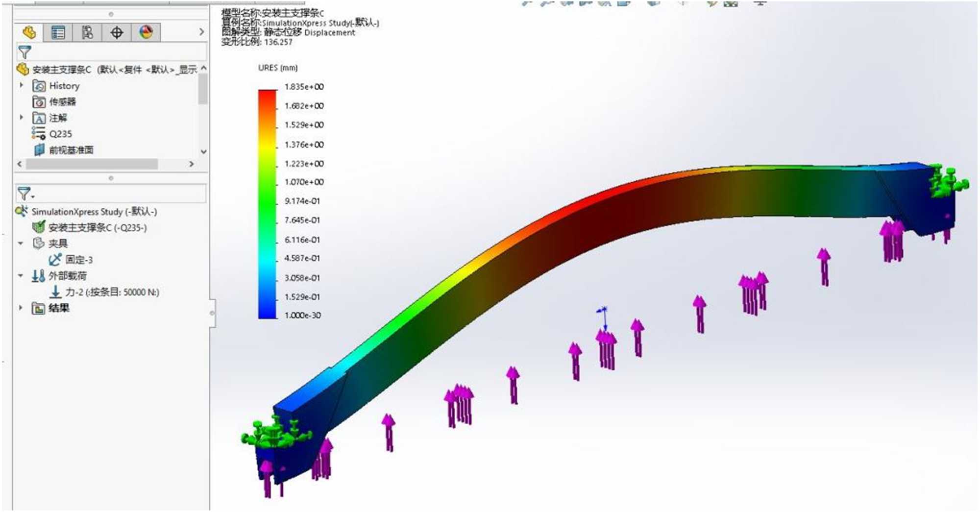Collapse the 外部载荷 external loads node
Viewport: 980px width, 512px height.
pos(21,276)
